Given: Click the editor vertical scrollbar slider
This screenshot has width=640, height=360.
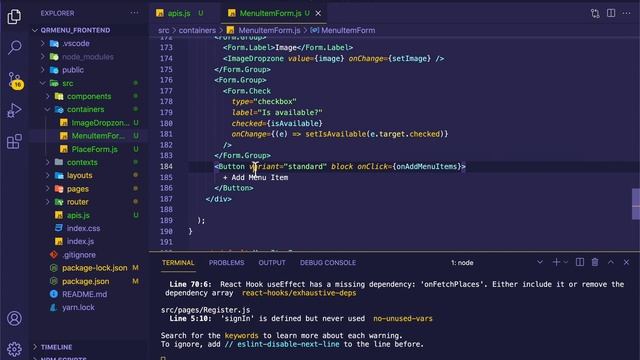Looking at the screenshot, I should pos(636,204).
